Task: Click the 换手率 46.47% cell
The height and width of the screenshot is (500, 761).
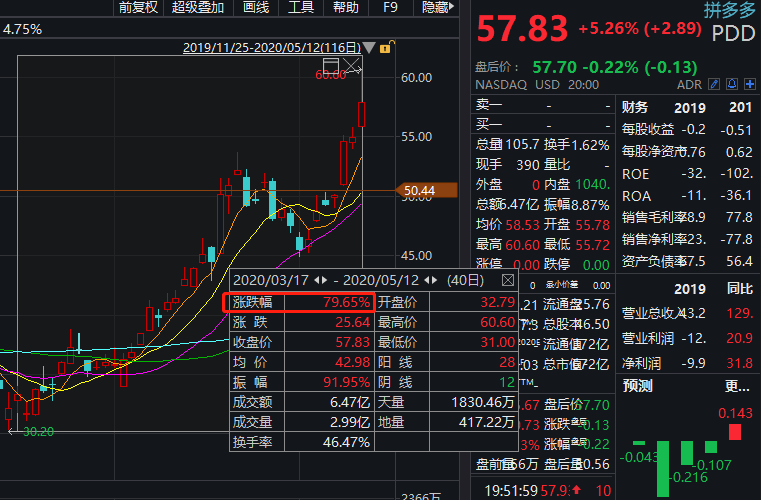Action: [x=301, y=442]
